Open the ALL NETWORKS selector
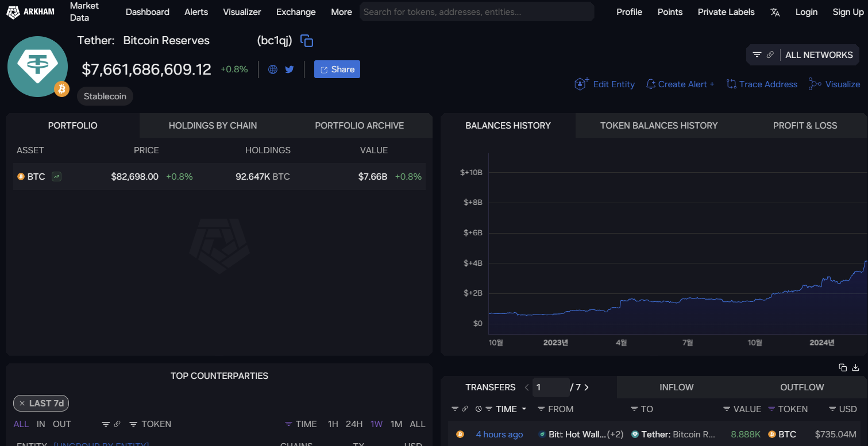The width and height of the screenshot is (868, 446). (819, 55)
